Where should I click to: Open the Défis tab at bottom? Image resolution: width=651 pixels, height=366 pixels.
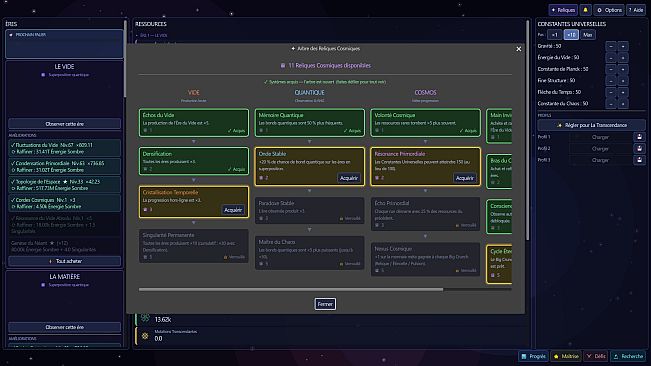point(596,356)
